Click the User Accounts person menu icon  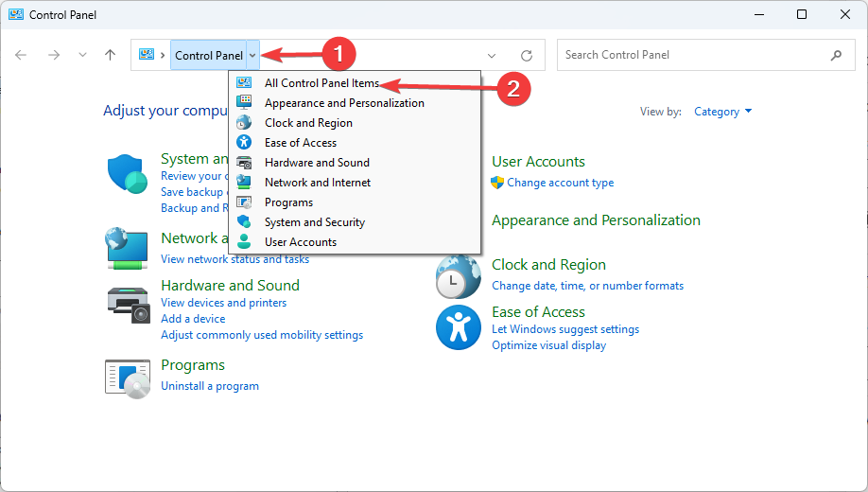pos(244,241)
